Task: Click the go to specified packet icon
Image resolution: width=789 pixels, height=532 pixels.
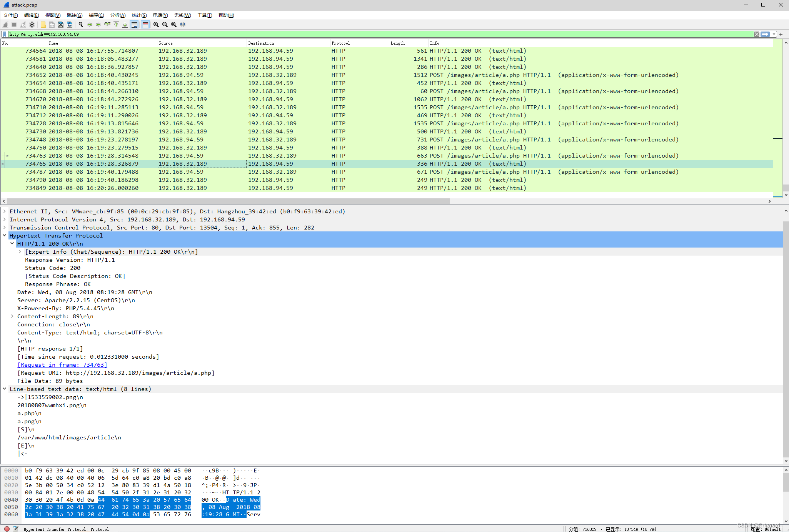Action: pyautogui.click(x=107, y=25)
